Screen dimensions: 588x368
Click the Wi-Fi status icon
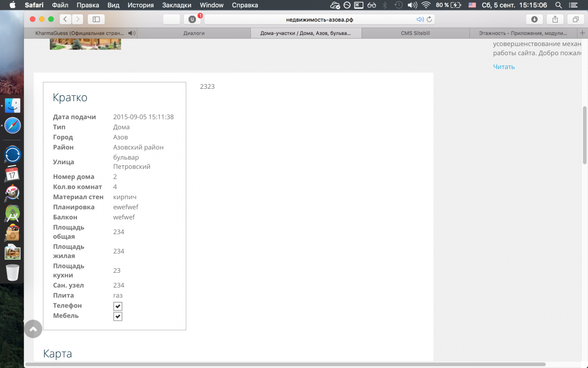[x=426, y=5]
